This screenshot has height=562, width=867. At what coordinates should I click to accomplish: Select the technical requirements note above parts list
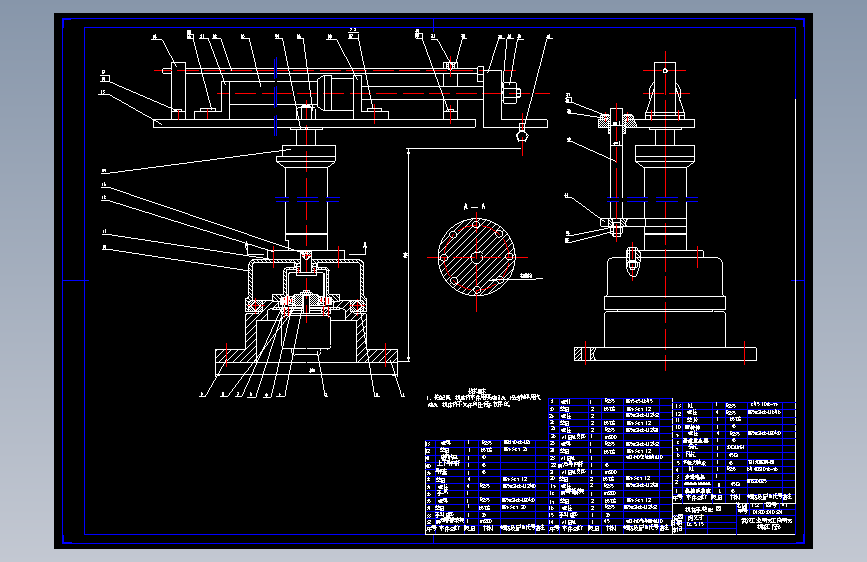[483, 398]
